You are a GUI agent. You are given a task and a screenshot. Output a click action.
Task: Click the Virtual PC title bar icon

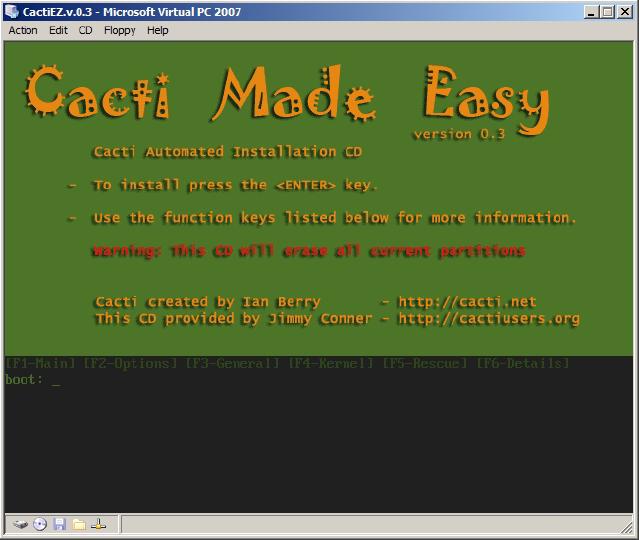pyautogui.click(x=11, y=11)
